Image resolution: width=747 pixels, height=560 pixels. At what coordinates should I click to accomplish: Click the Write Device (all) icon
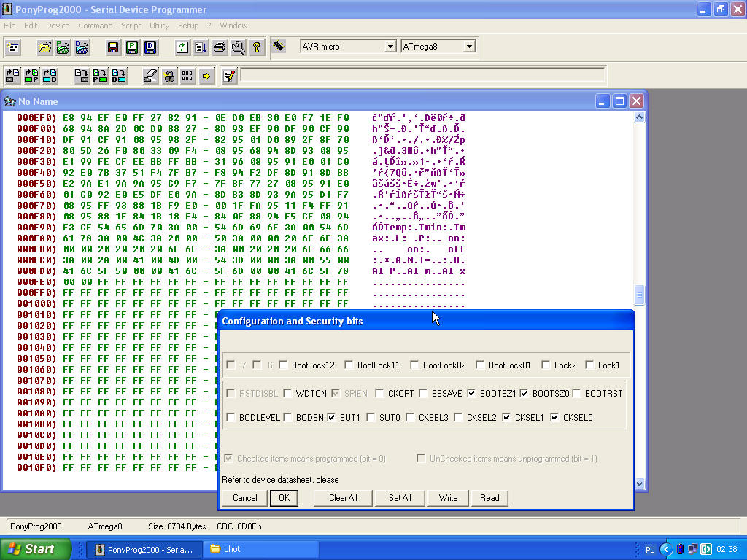82,76
